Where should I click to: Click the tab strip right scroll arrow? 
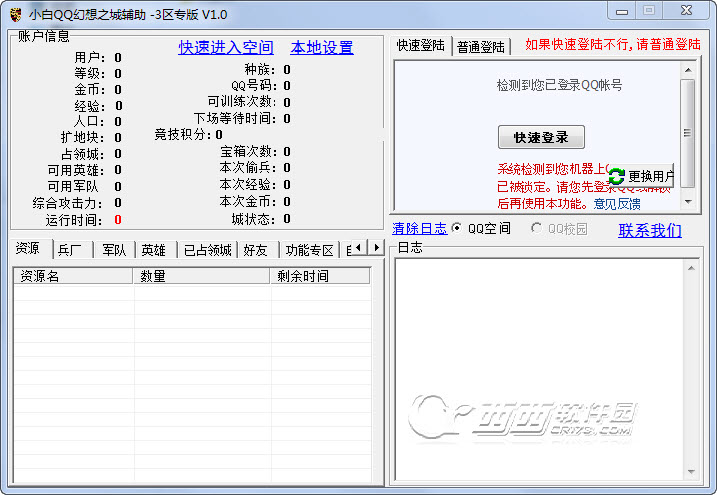(x=376, y=247)
